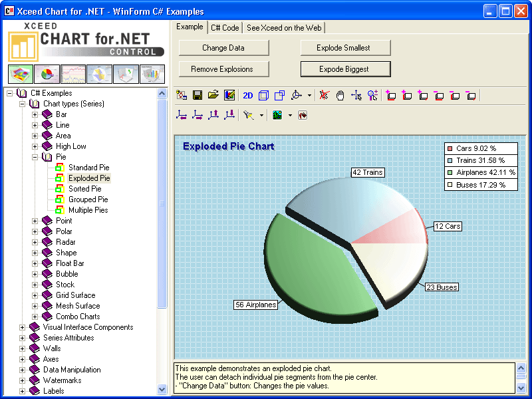
Task: Click the line chart gallery thumbnail
Action: (x=73, y=74)
